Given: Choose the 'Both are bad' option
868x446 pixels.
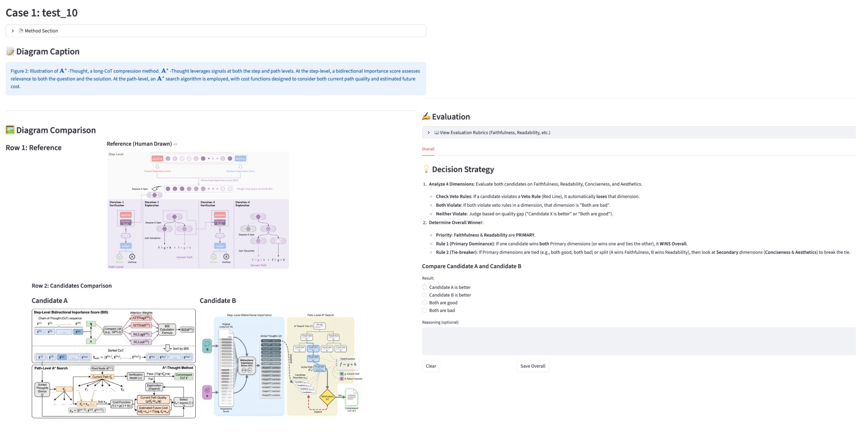Looking at the screenshot, I should [438, 311].
